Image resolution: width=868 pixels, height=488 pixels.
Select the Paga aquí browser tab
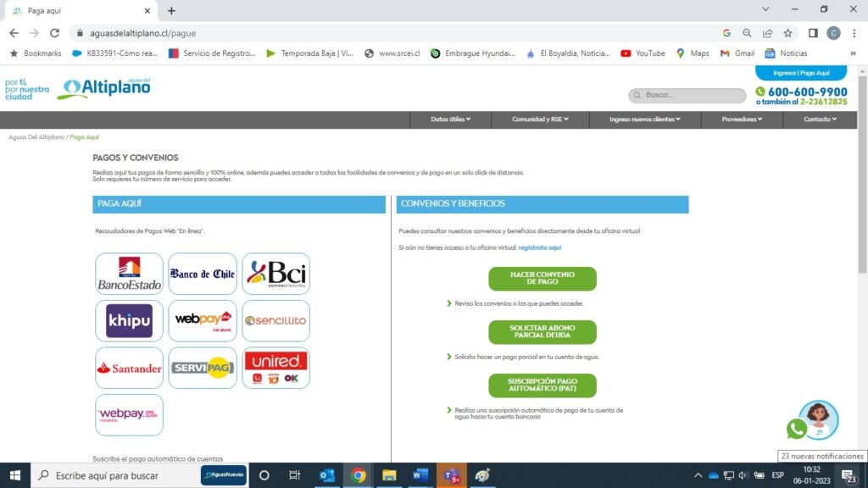81,11
